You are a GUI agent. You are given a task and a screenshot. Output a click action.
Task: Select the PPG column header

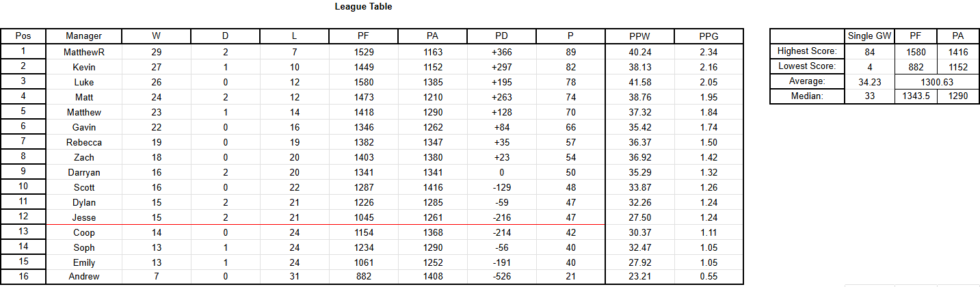[x=708, y=36]
